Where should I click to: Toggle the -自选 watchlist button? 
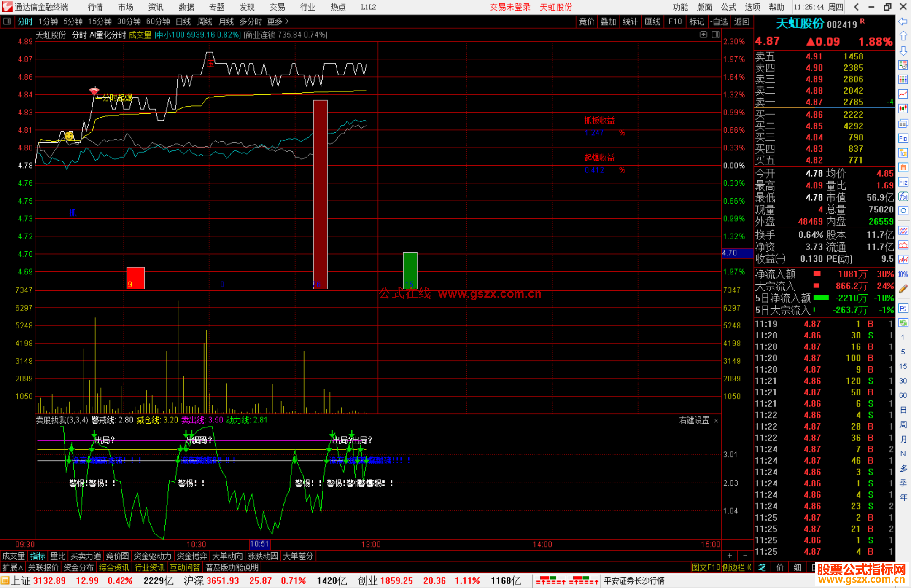click(x=719, y=21)
